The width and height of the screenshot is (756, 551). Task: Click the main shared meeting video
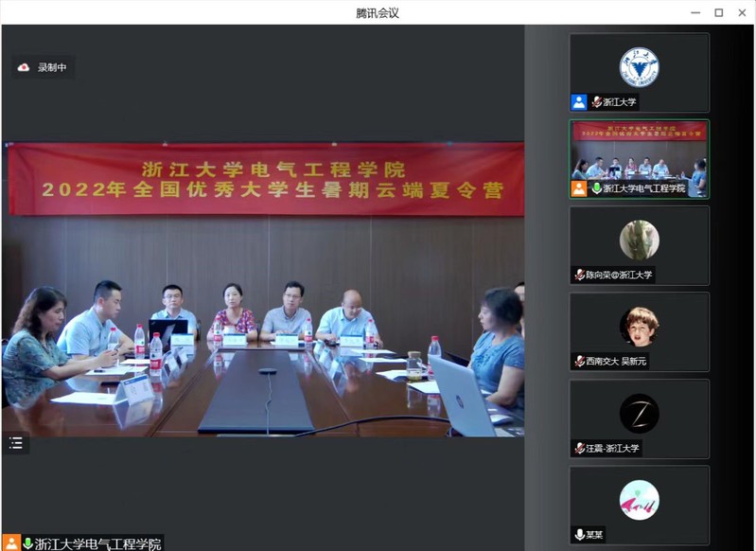pos(263,284)
